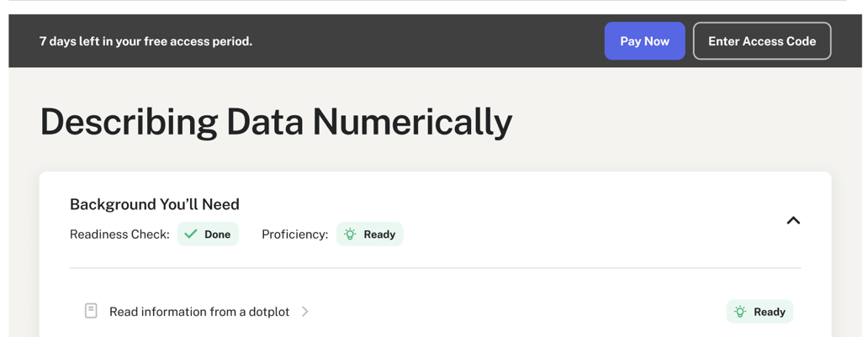Click the green checkmark in the Readiness badge
Screen dimensions: 868x337
[x=191, y=234]
